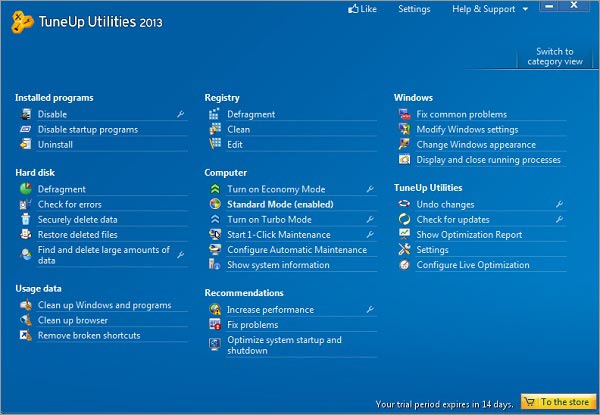600x415 pixels.
Task: Click the Fix common problems icon
Action: (x=404, y=114)
